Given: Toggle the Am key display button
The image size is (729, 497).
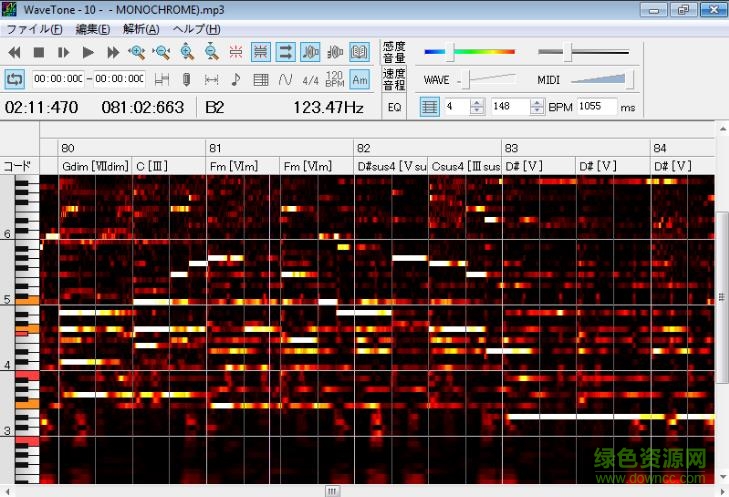Looking at the screenshot, I should tap(360, 79).
